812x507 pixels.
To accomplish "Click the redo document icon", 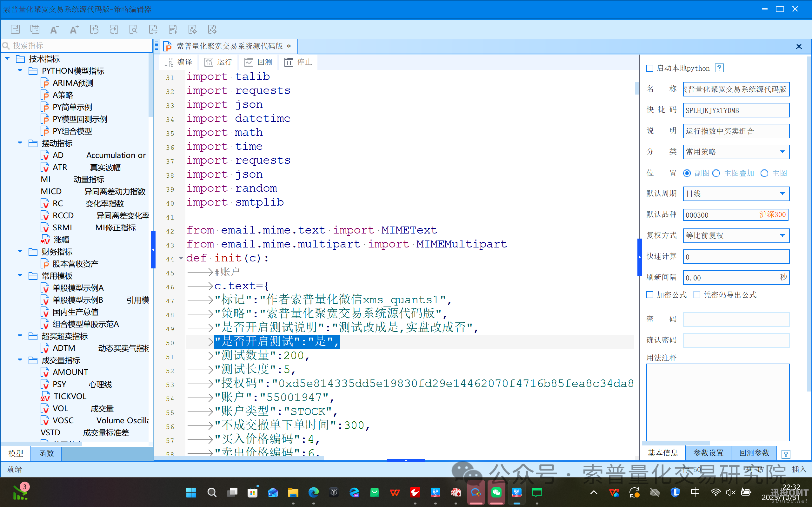I will click(114, 29).
